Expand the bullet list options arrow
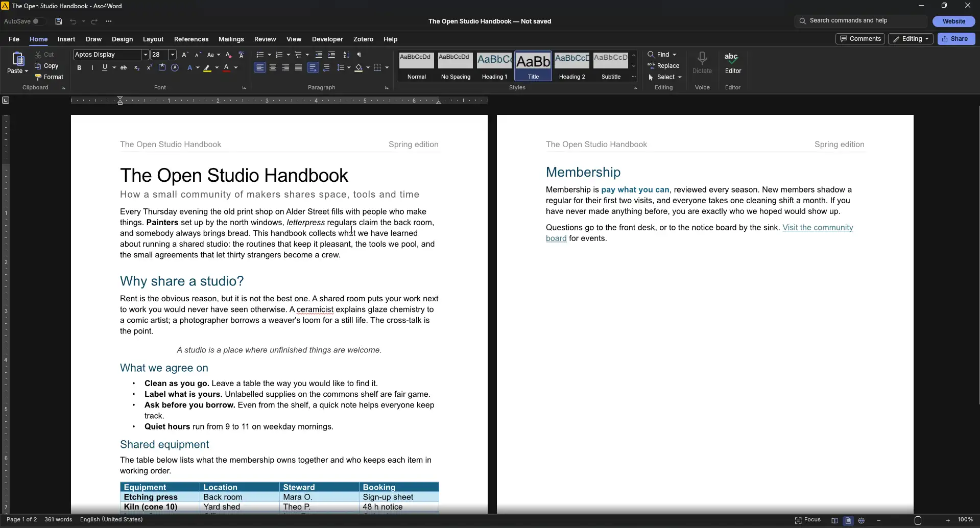This screenshot has width=980, height=528. (x=270, y=55)
